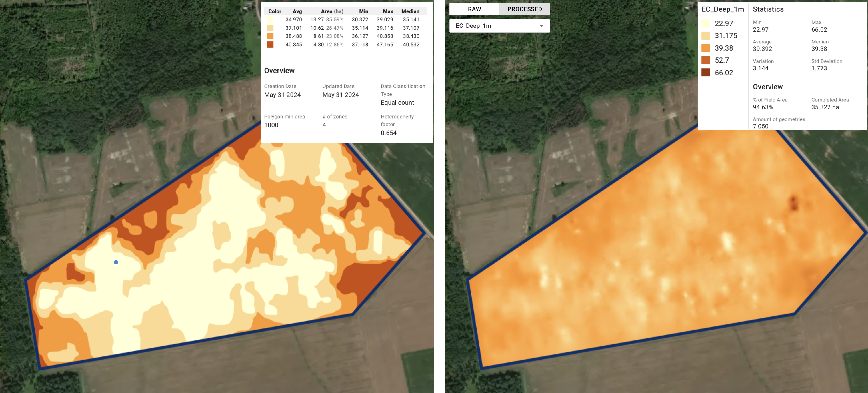This screenshot has height=393, width=868.
Task: Click the Statistics panel heading
Action: tap(768, 9)
